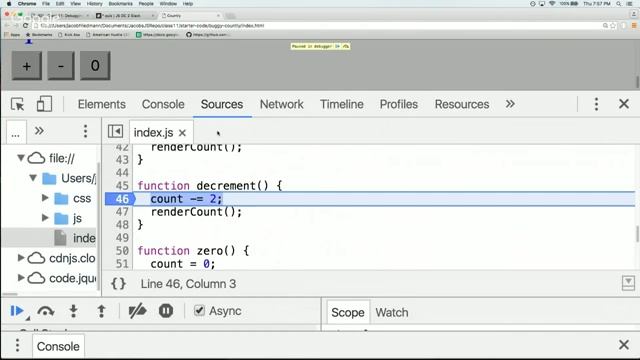Step into next function call

coord(73,311)
